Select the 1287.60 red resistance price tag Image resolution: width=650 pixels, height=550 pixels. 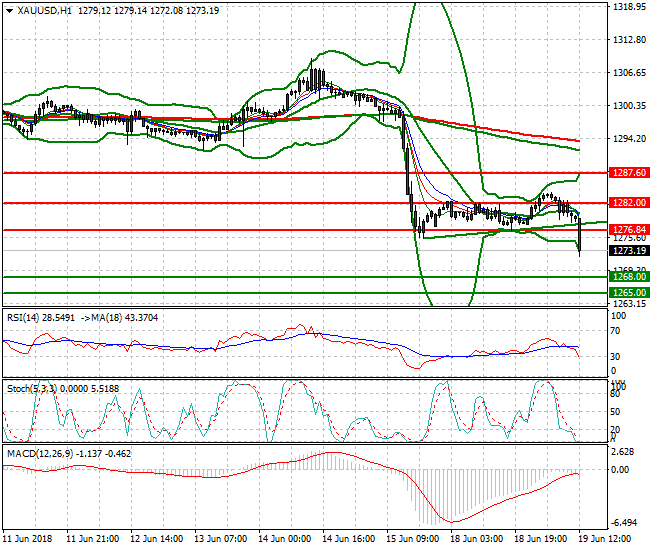[x=627, y=173]
